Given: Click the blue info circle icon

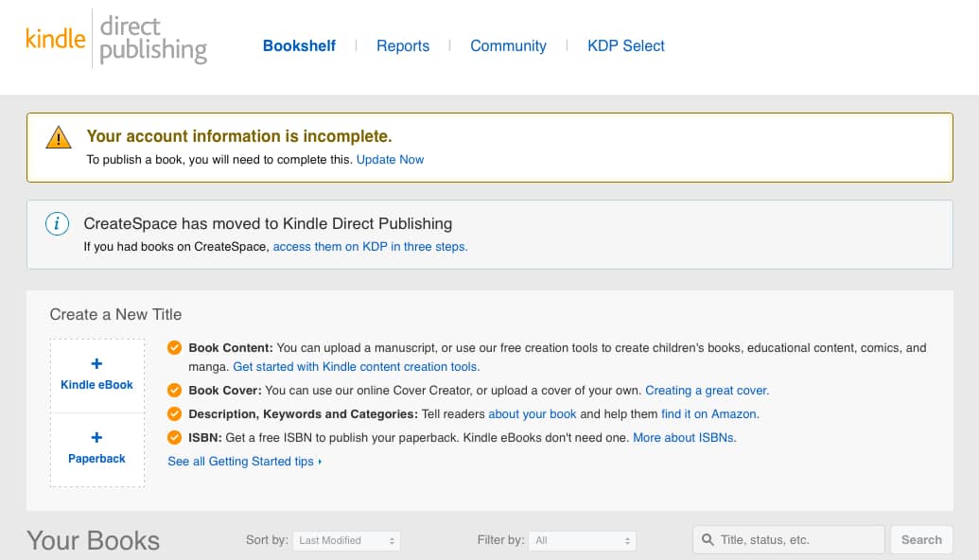Looking at the screenshot, I should click(x=58, y=224).
